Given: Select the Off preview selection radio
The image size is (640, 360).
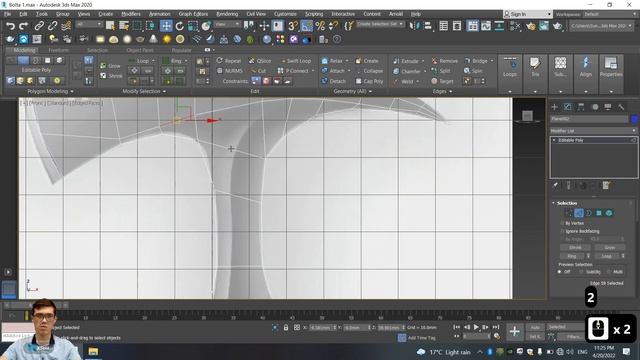Looking at the screenshot, I should [560, 272].
